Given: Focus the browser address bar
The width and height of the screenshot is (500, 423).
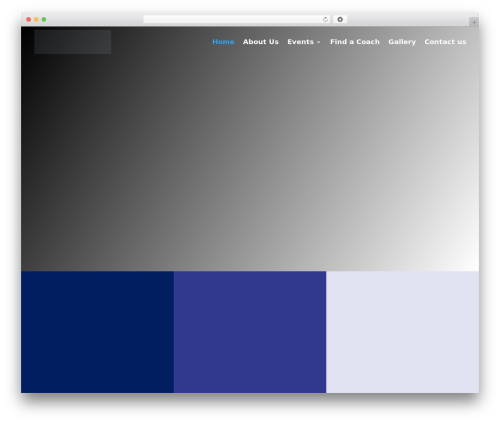Looking at the screenshot, I should click(236, 19).
